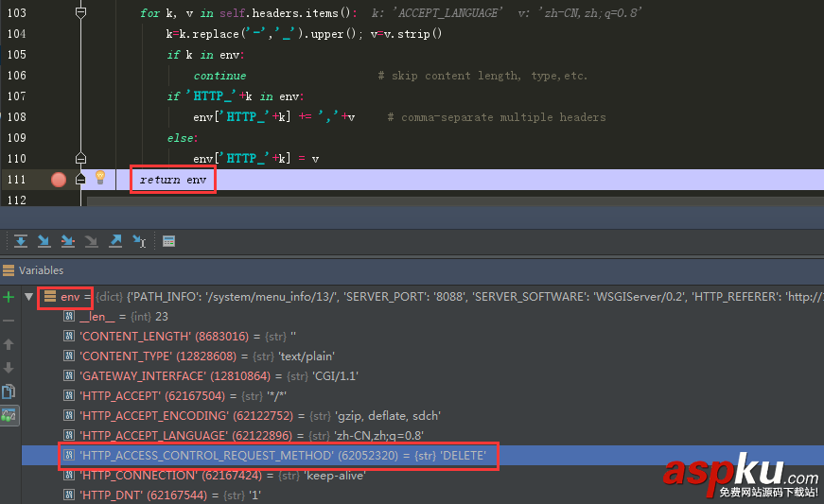Remove the watch with minus icon
824x504 pixels.
click(x=9, y=321)
